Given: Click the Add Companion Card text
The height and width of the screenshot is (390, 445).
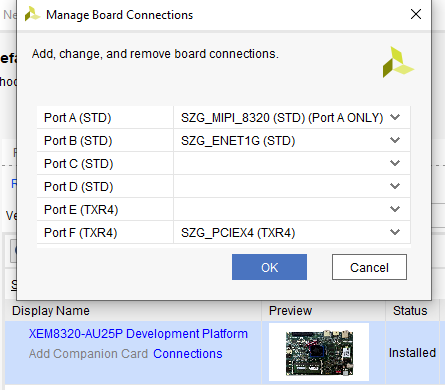Looking at the screenshot, I should pos(88,354).
